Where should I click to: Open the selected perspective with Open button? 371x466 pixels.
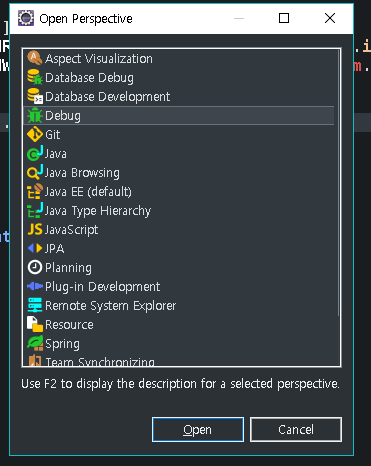tap(198, 430)
